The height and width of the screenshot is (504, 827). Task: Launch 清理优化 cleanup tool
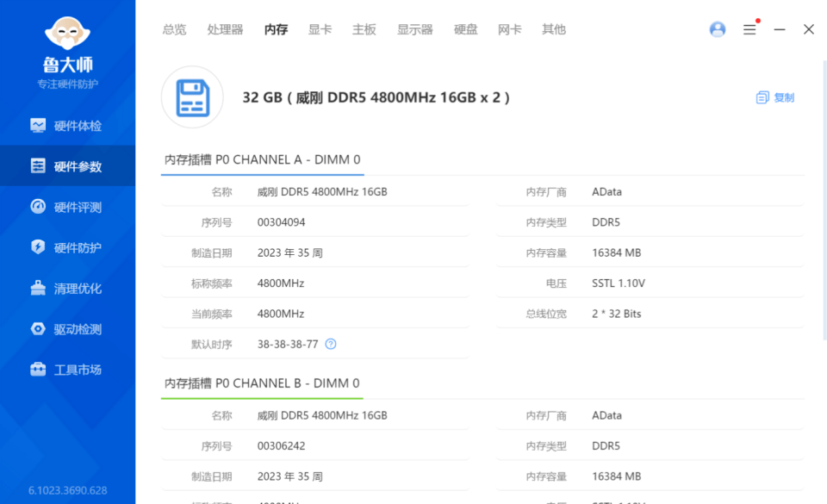(67, 288)
